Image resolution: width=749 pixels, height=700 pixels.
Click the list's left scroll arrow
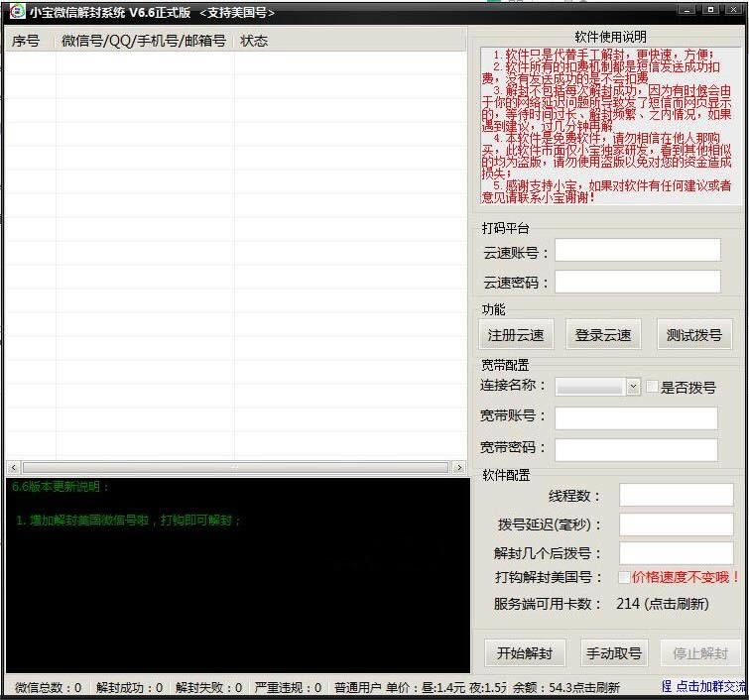click(x=13, y=467)
